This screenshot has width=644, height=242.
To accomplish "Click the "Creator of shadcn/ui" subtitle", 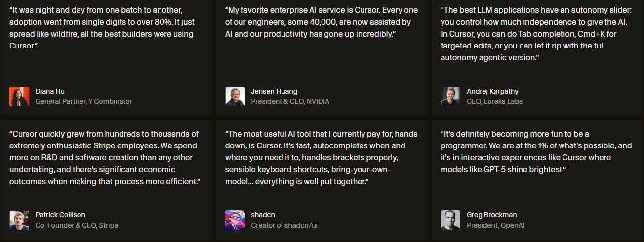I will (x=284, y=225).
